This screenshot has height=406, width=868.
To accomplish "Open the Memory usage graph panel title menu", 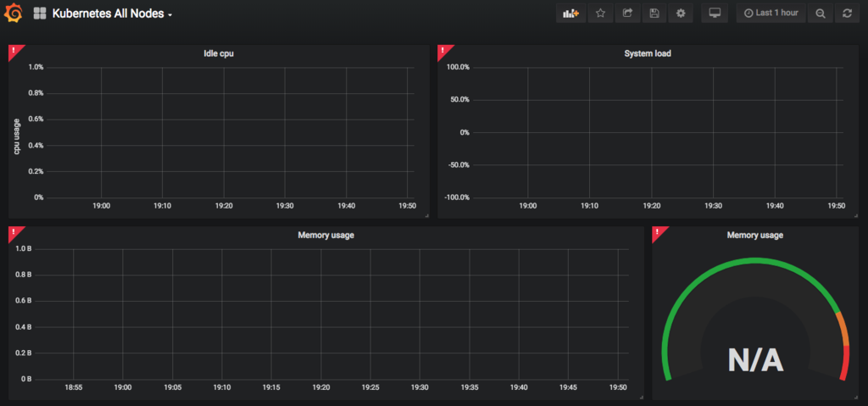I will (x=326, y=236).
